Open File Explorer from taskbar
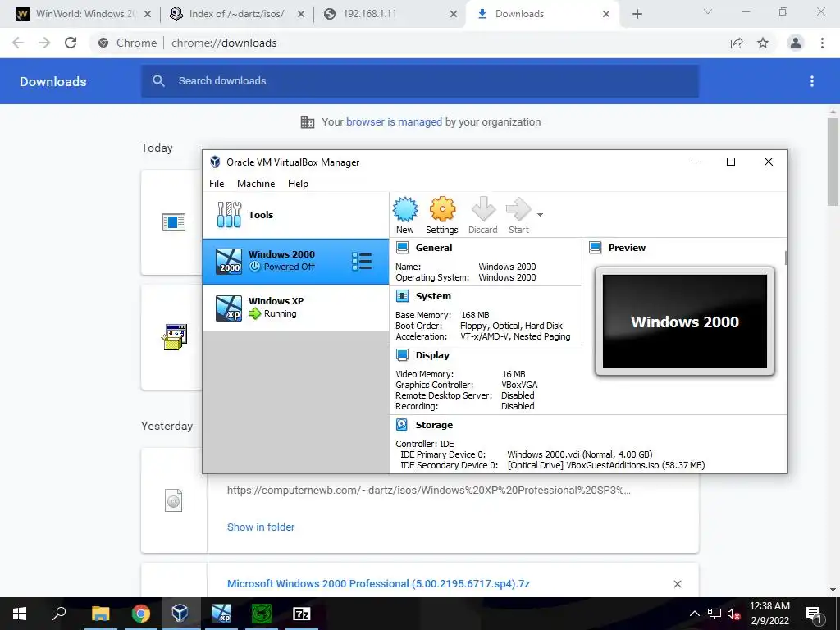This screenshot has height=630, width=840. [x=100, y=614]
